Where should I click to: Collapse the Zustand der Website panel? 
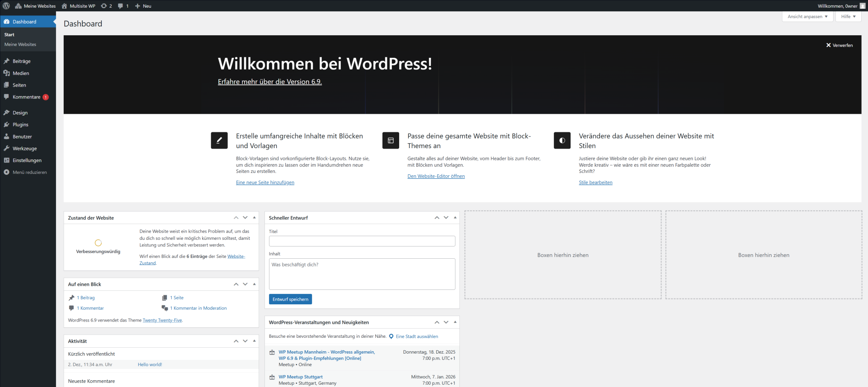(255, 218)
